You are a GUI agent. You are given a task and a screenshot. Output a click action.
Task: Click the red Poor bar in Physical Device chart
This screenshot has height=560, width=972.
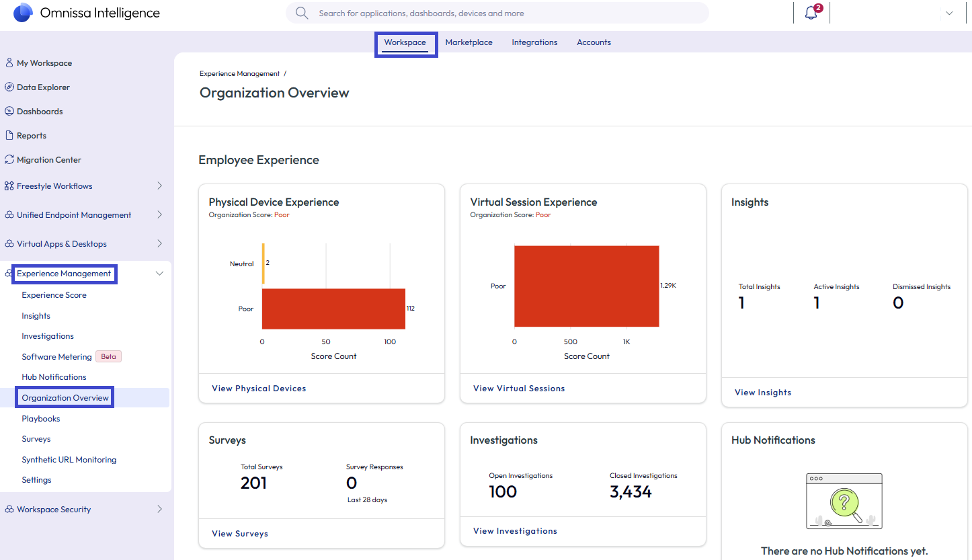tap(333, 309)
